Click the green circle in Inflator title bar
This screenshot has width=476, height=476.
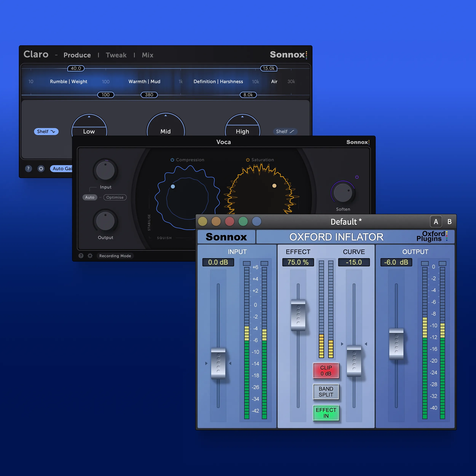[243, 221]
